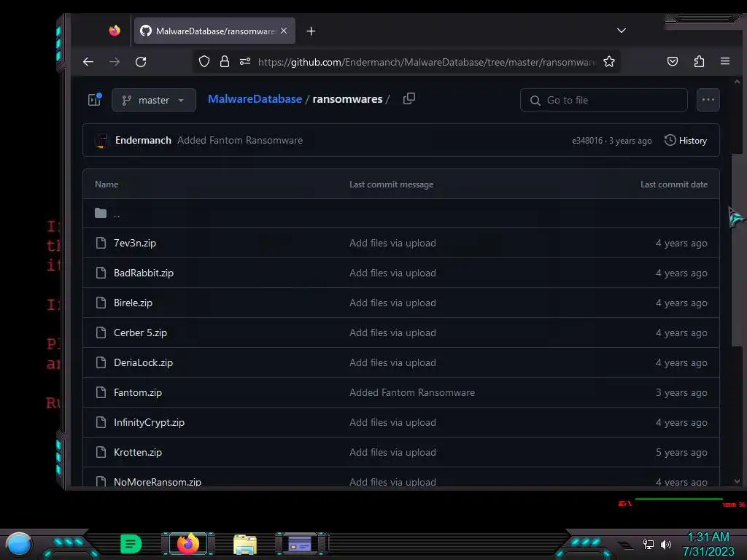
Task: Click the Go to file search field
Action: click(603, 100)
